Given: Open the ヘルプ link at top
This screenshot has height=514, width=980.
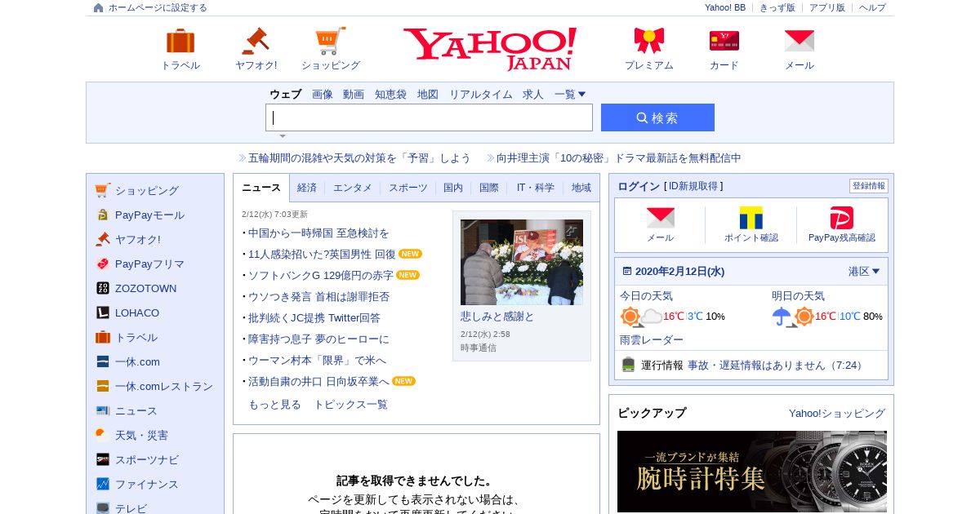Looking at the screenshot, I should click(x=872, y=7).
